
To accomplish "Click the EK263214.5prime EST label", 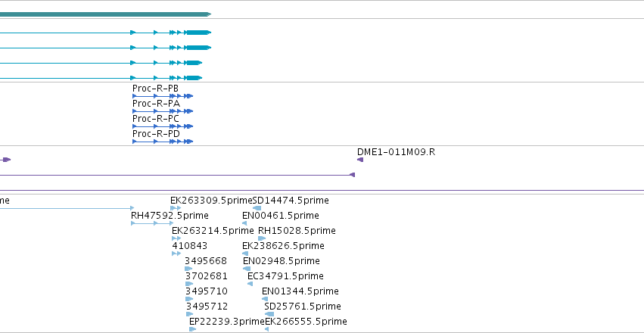I will point(213,231).
